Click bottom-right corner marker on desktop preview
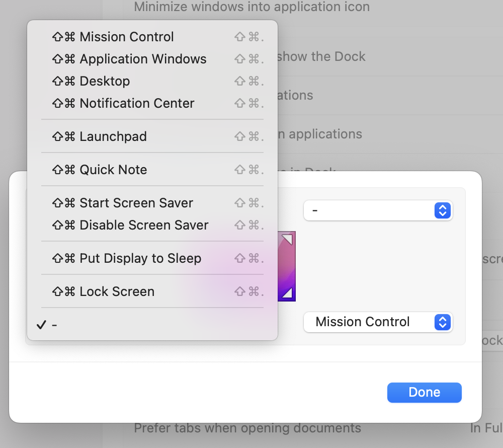Screen dimensions: 503x448 [288, 294]
